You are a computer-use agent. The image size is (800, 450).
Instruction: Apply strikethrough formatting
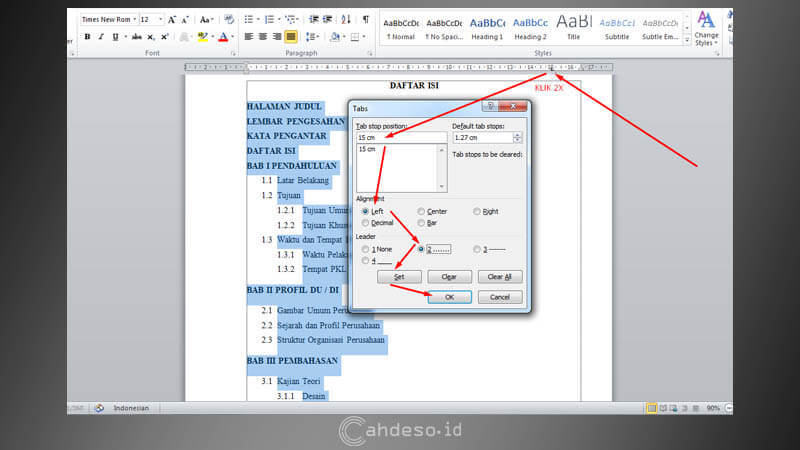(137, 37)
